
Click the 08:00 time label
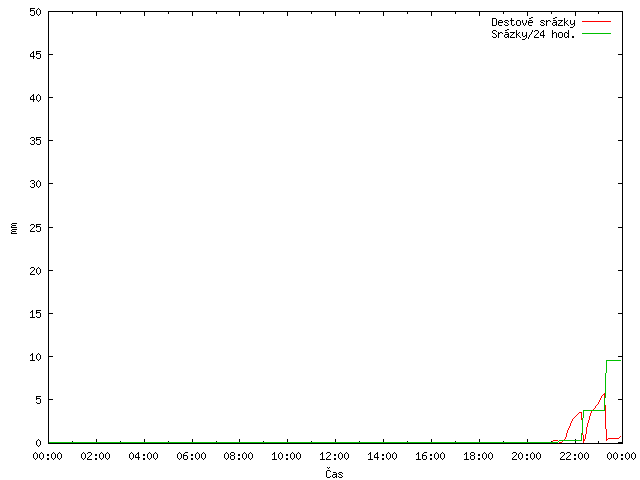[238, 456]
